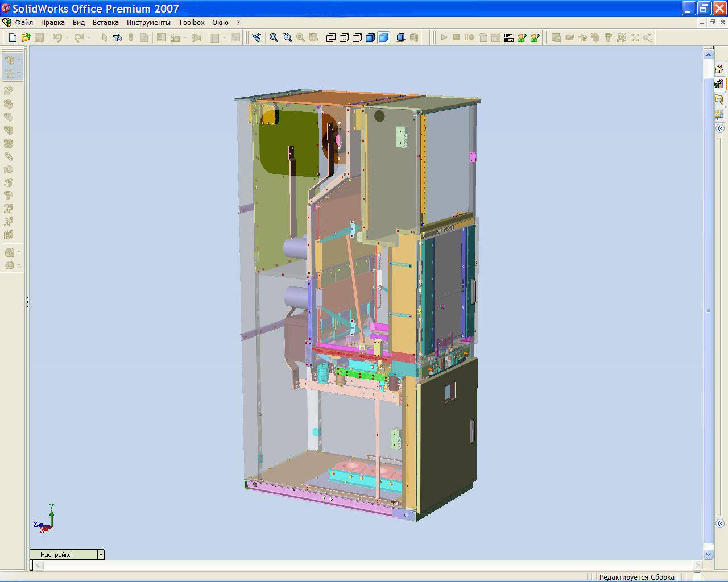Screen dimensions: 728x582
Task: Enable Shaded With Edges display
Action: pos(370,38)
